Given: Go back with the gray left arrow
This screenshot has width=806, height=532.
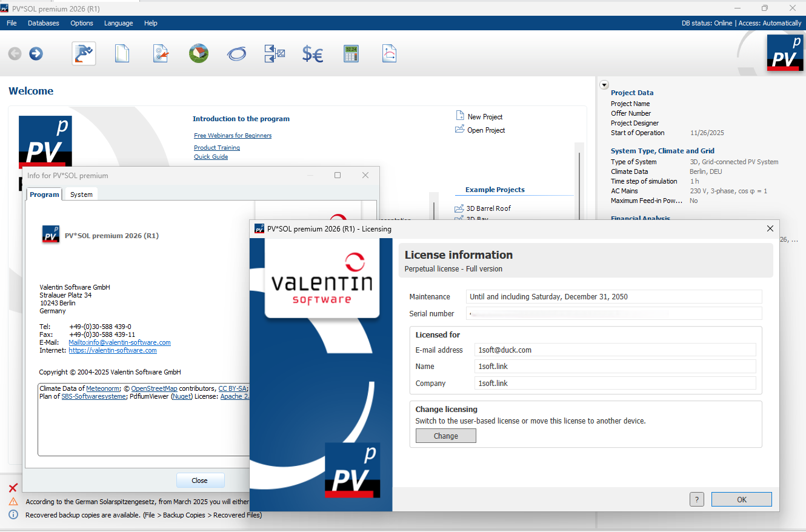Looking at the screenshot, I should [x=15, y=54].
